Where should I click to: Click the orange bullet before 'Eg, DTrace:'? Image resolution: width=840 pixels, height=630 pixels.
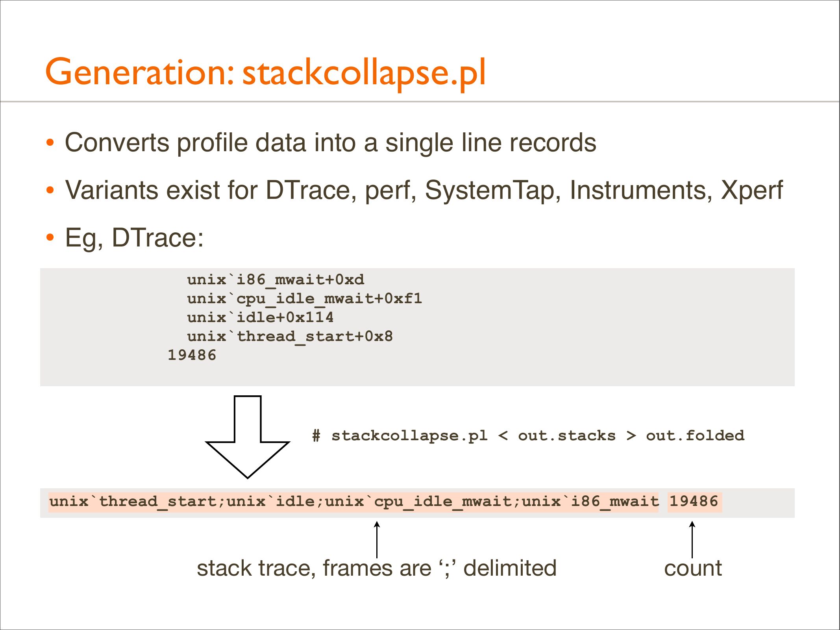pyautogui.click(x=50, y=238)
